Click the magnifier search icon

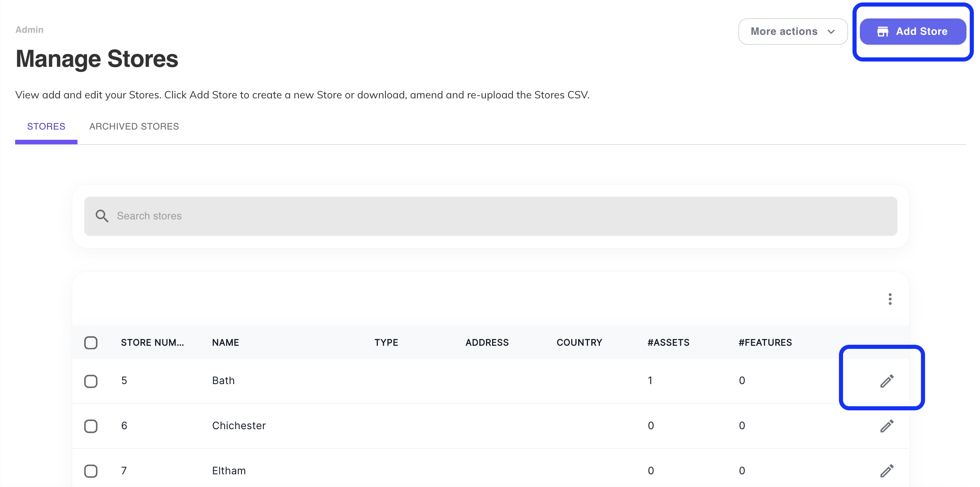click(x=102, y=216)
